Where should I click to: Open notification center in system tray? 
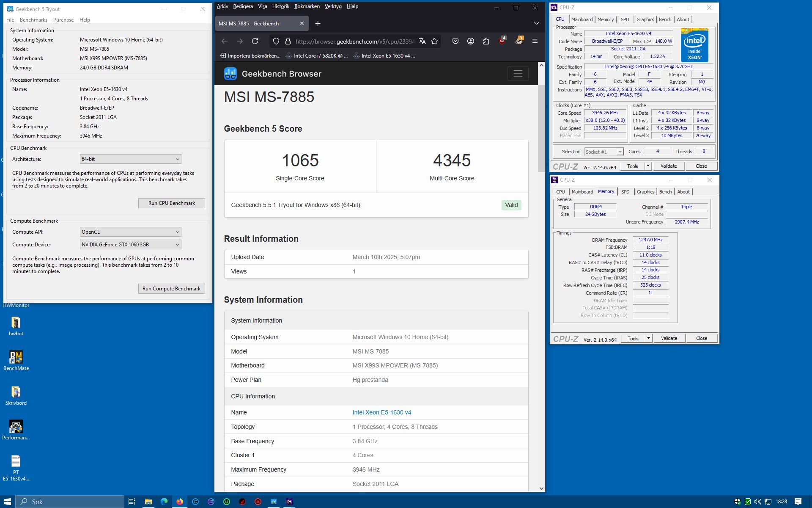(x=798, y=502)
